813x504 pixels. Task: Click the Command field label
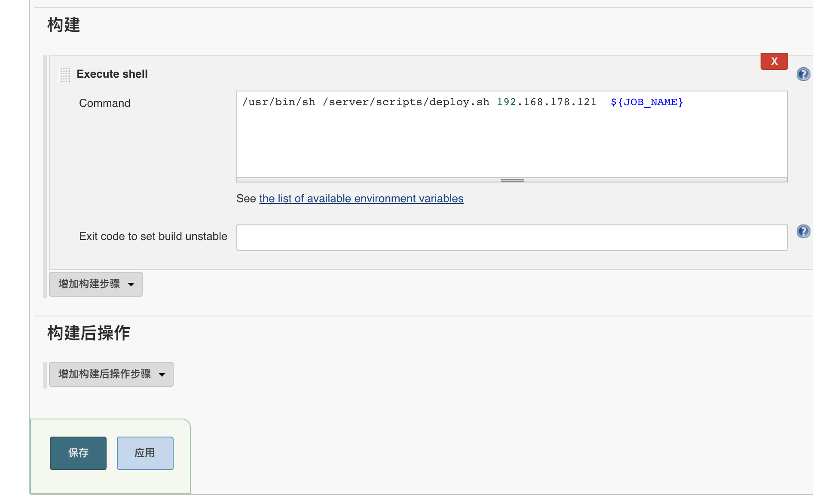[x=105, y=103]
